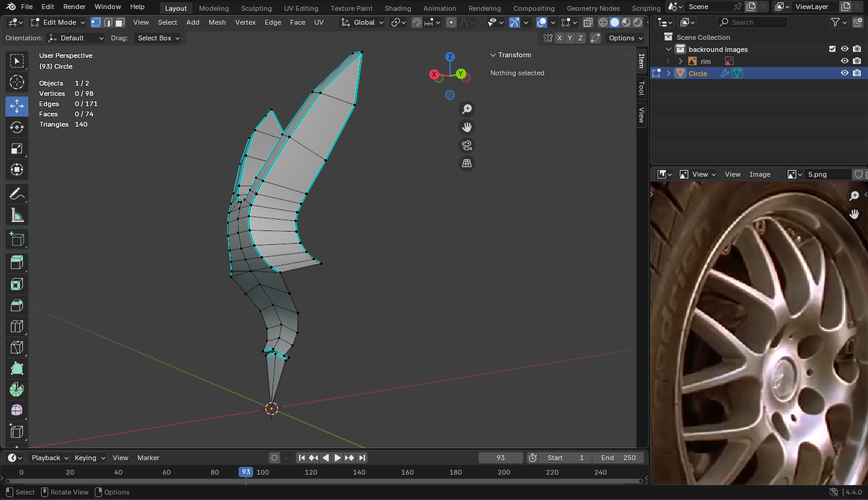This screenshot has width=868, height=500.
Task: Hide the Circle object in viewport
Action: coord(844,73)
